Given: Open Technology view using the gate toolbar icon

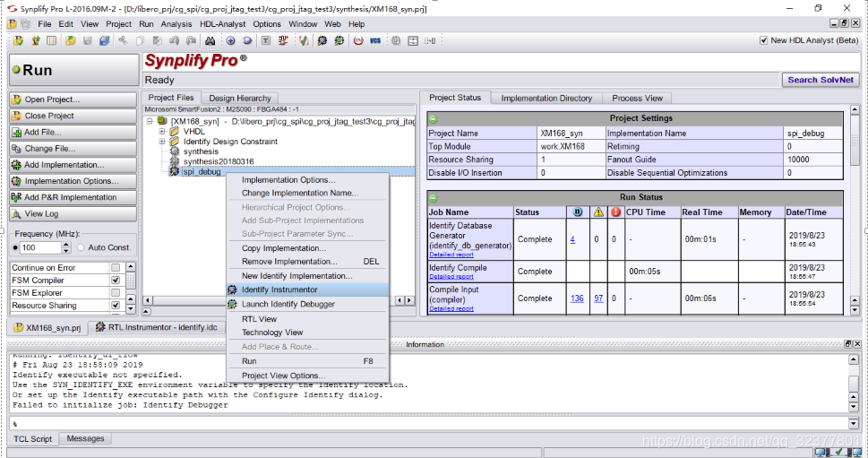Looking at the screenshot, I should point(247,40).
